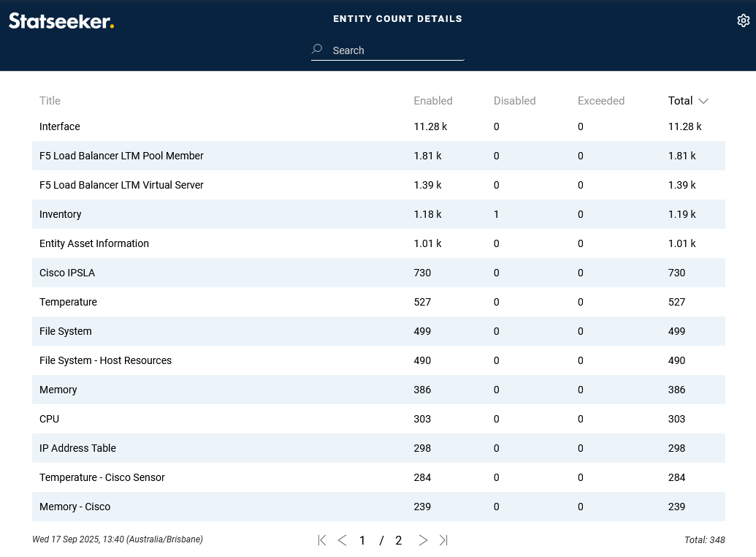Toggle Total column sort arrow
Image resolution: width=756 pixels, height=557 pixels.
pyautogui.click(x=703, y=101)
